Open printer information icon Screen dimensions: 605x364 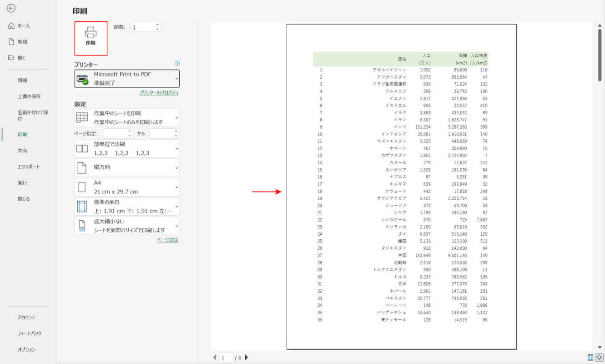(177, 64)
